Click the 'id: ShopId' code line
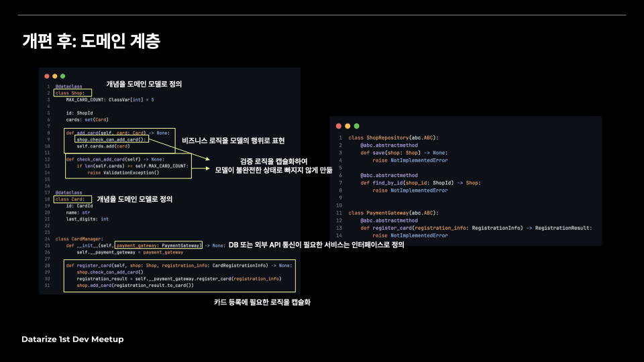This screenshot has width=644, height=362. 79,113
